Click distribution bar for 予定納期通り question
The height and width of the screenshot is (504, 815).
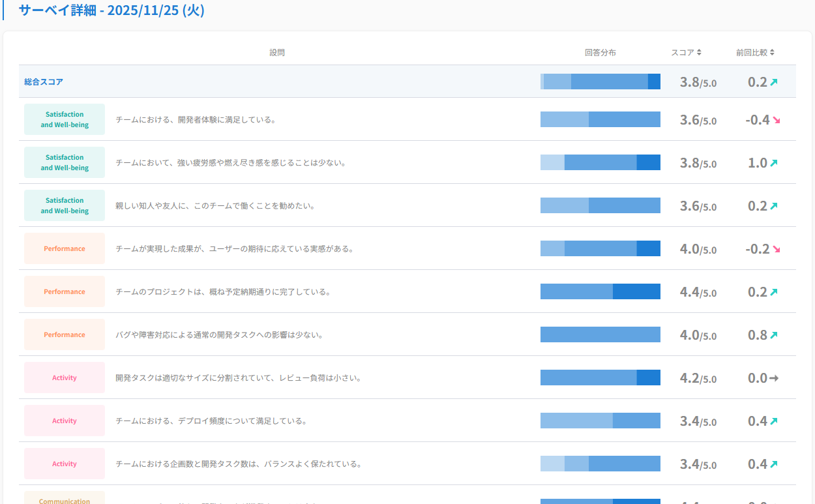pos(600,291)
